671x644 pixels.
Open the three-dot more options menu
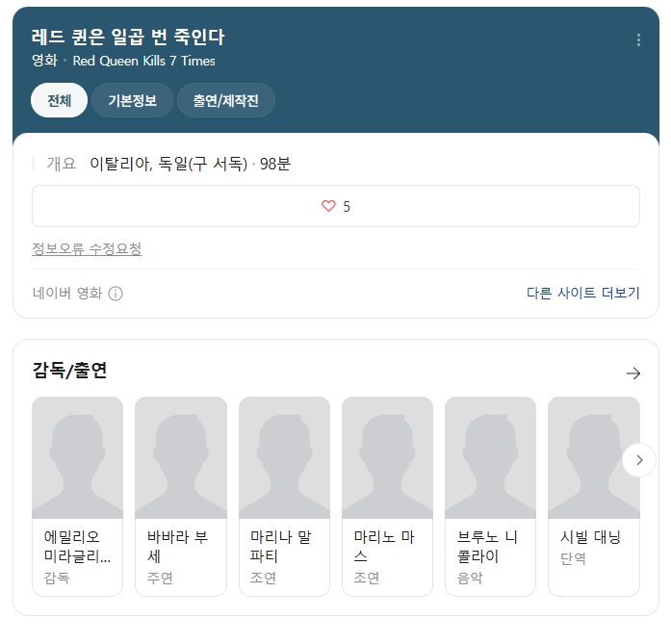coord(638,40)
